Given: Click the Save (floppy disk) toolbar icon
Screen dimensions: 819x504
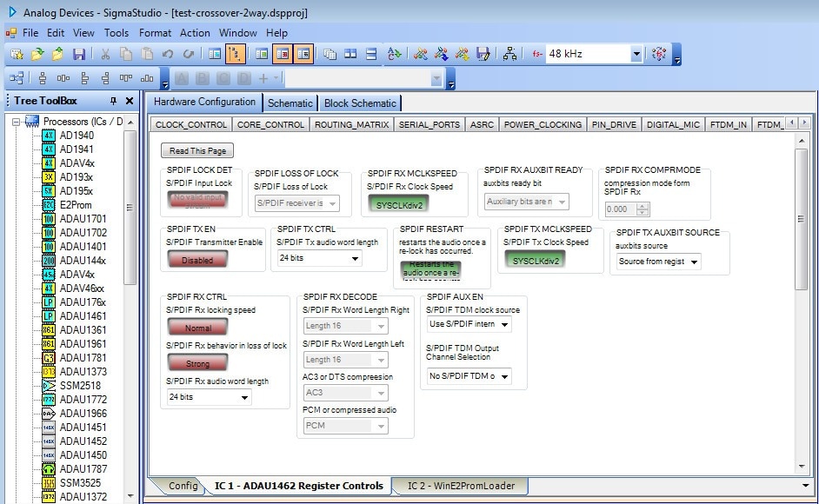Looking at the screenshot, I should (79, 54).
